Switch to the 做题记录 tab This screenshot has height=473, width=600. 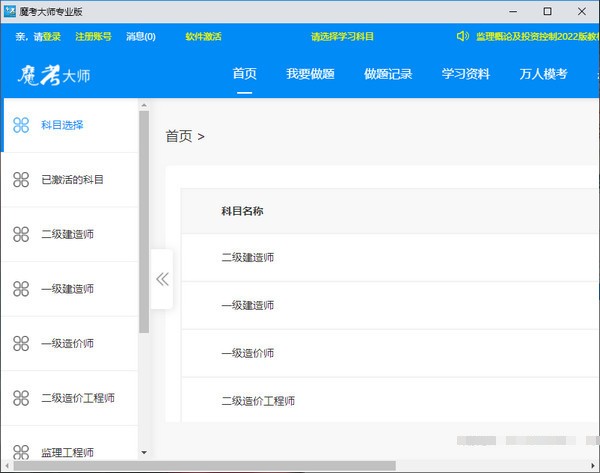click(388, 74)
